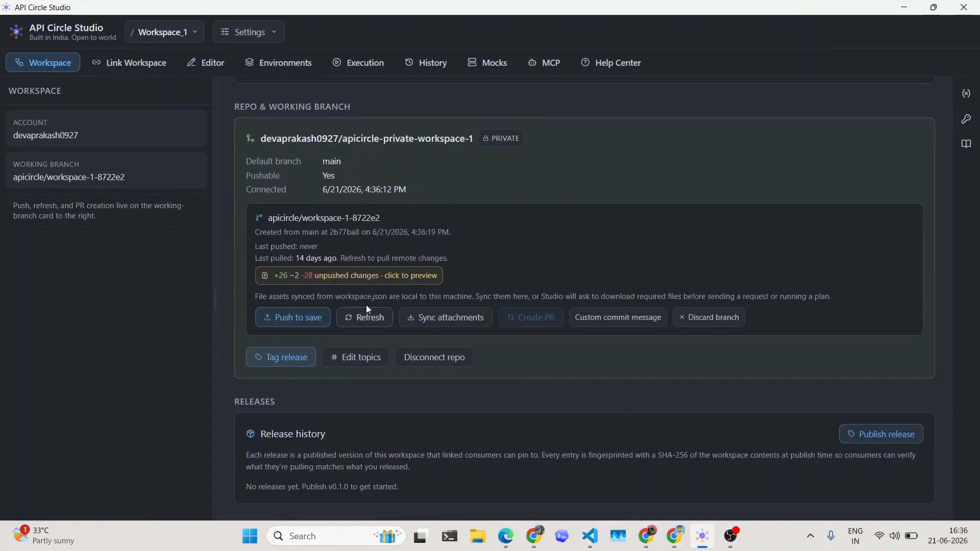This screenshot has height=551, width=980.
Task: Click the API Circle Studio taskbar icon
Action: point(702,536)
